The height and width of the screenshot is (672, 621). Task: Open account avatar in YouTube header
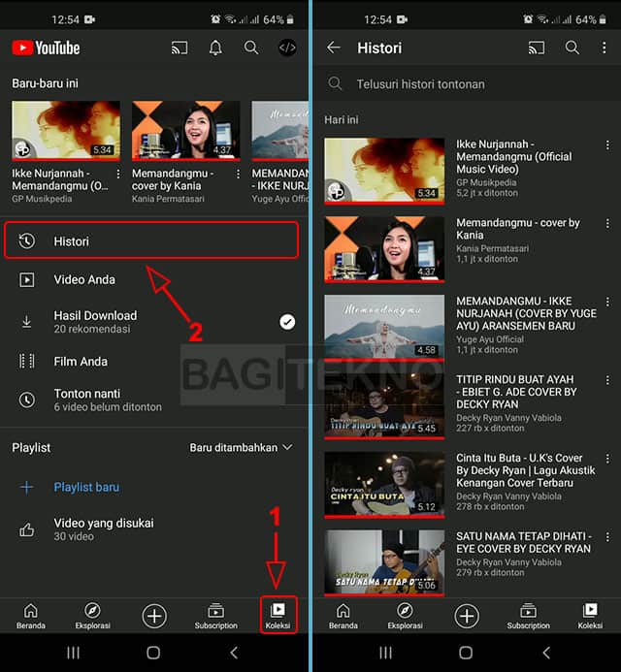[287, 48]
